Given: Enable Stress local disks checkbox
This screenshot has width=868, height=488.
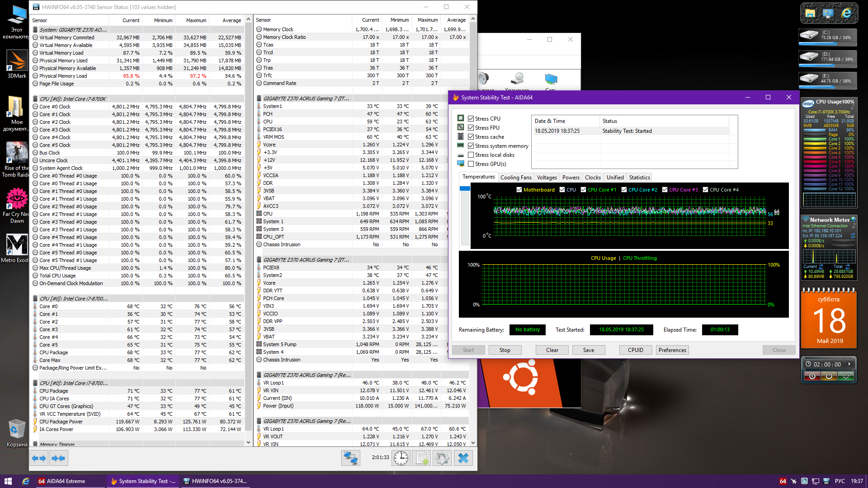Looking at the screenshot, I should [471, 155].
